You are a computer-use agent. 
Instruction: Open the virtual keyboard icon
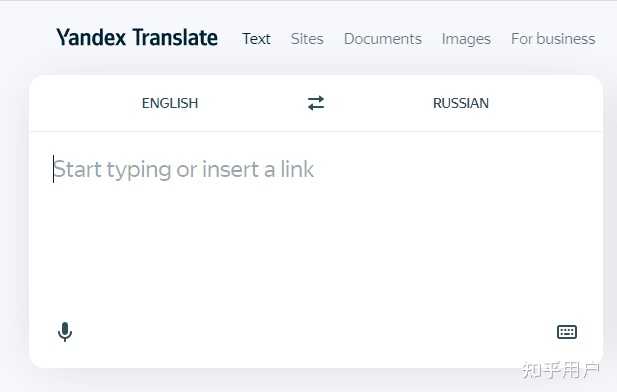point(567,332)
